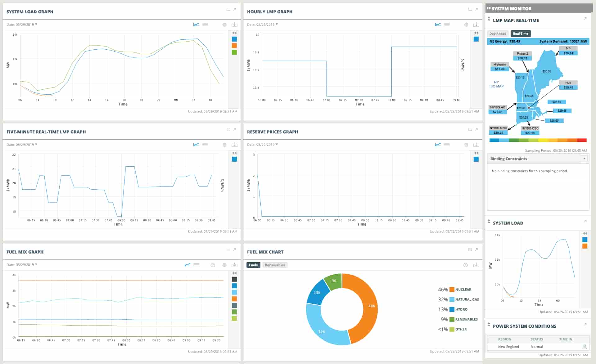
Task: Select chart view in Reserve Prices Graph
Action: [x=438, y=145]
